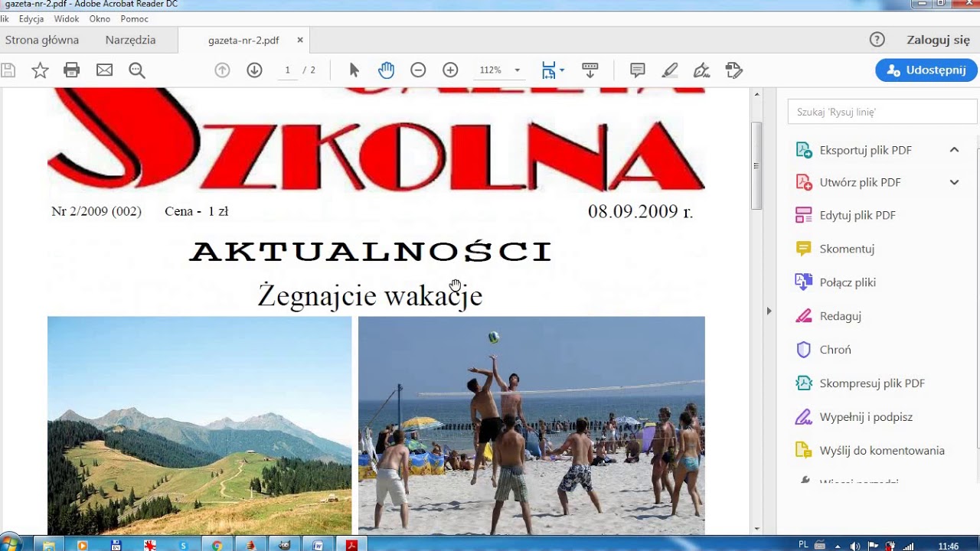The width and height of the screenshot is (980, 551).
Task: Click the stamp/share review toolbar icon
Action: click(733, 70)
